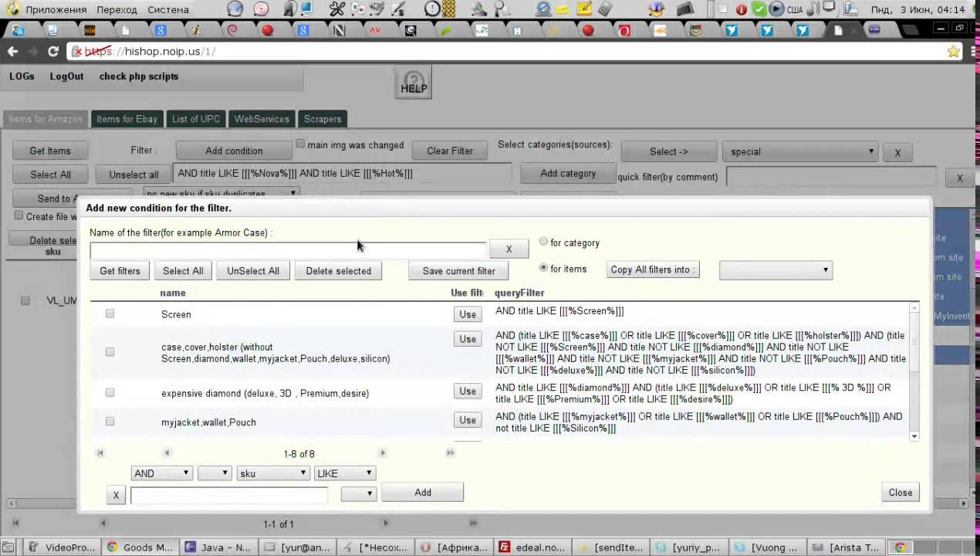Switch to Goods M... Chrome taskbar window

coord(140,547)
